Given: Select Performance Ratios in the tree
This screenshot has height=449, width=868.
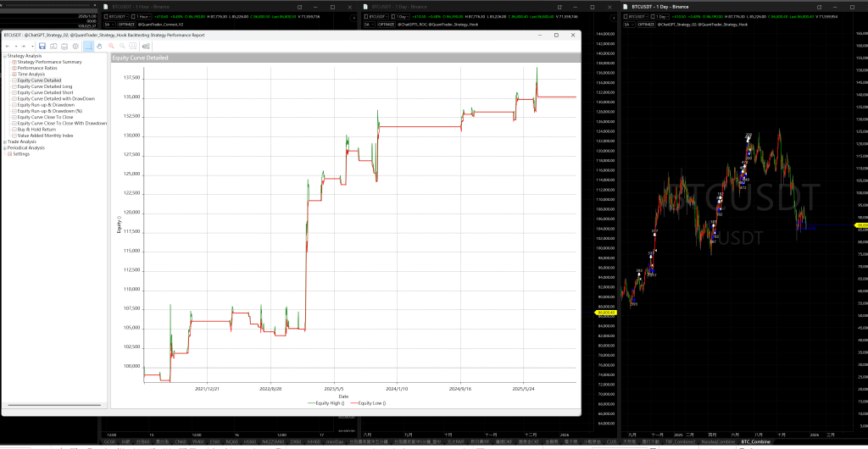Looking at the screenshot, I should point(37,68).
